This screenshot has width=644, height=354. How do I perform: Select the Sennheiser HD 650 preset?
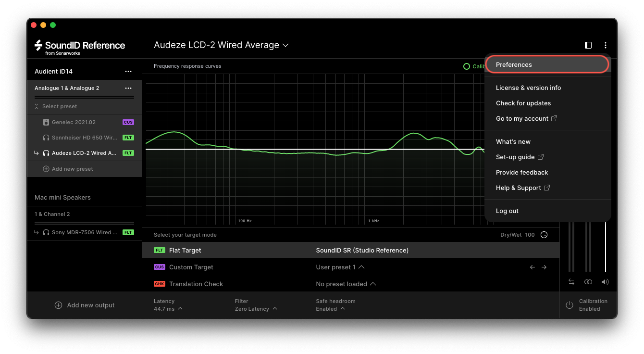(84, 138)
